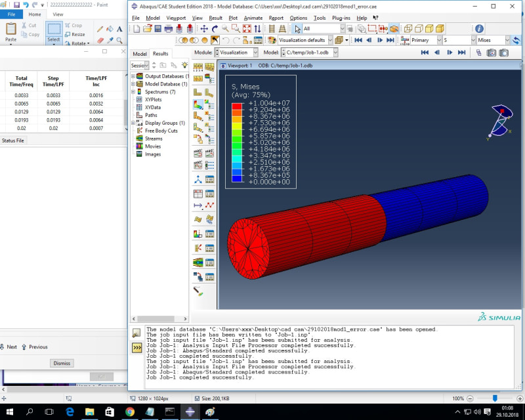Screen dimensions: 525x420
Task: Click the Paste clipboard icon in Paint
Action: (x=10, y=30)
